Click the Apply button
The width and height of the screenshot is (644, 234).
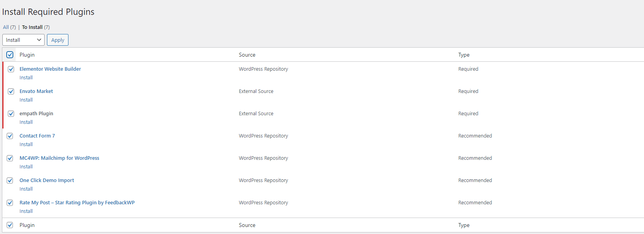pos(58,40)
